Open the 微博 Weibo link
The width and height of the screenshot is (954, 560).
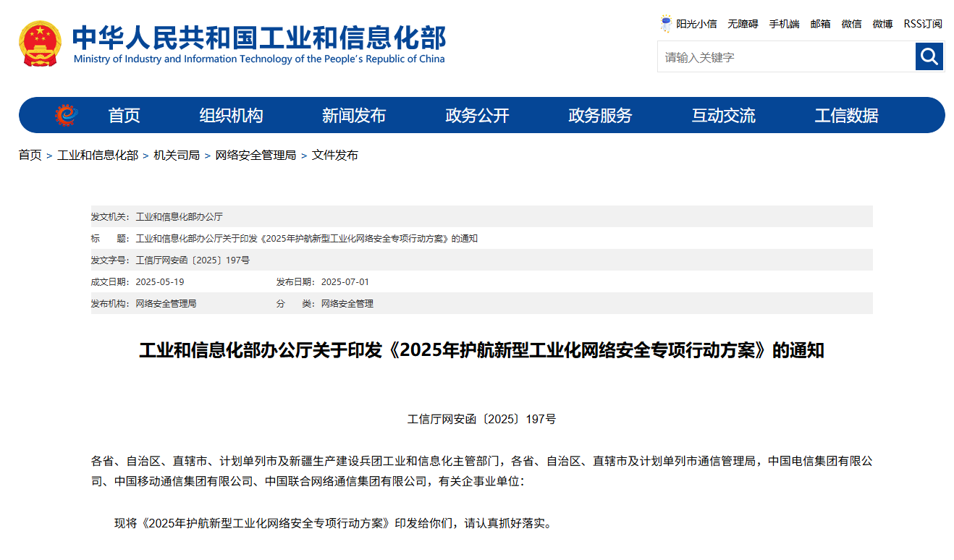coord(881,24)
